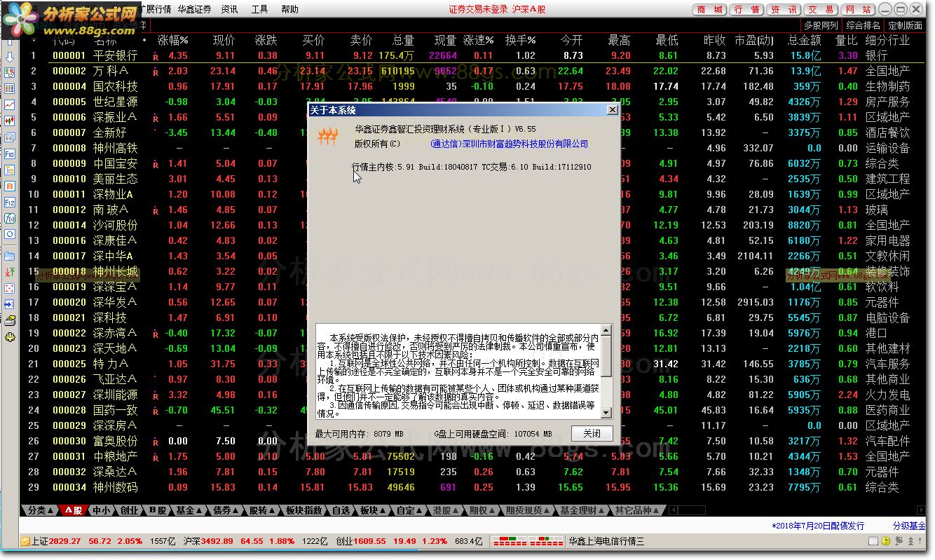935x560 pixels.
Task: Click the yellow flower settings icon in sidebar
Action: pos(9,337)
